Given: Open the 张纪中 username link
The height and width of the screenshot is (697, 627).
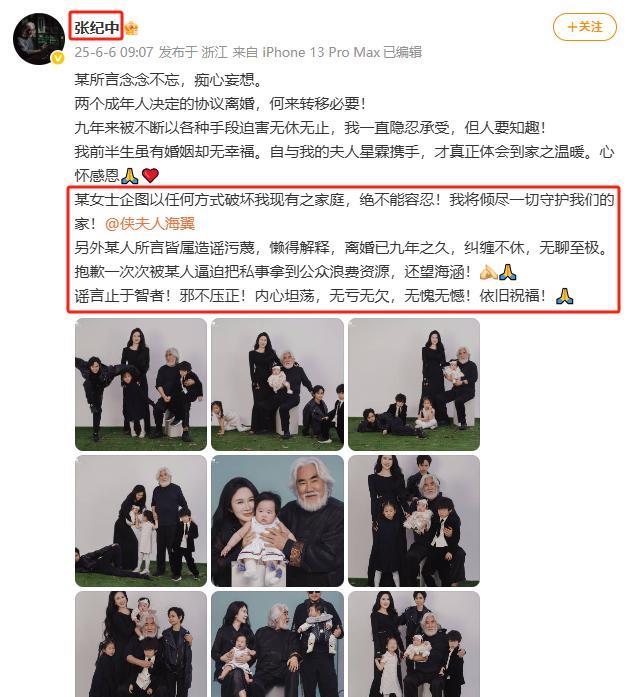Looking at the screenshot, I should [x=96, y=28].
